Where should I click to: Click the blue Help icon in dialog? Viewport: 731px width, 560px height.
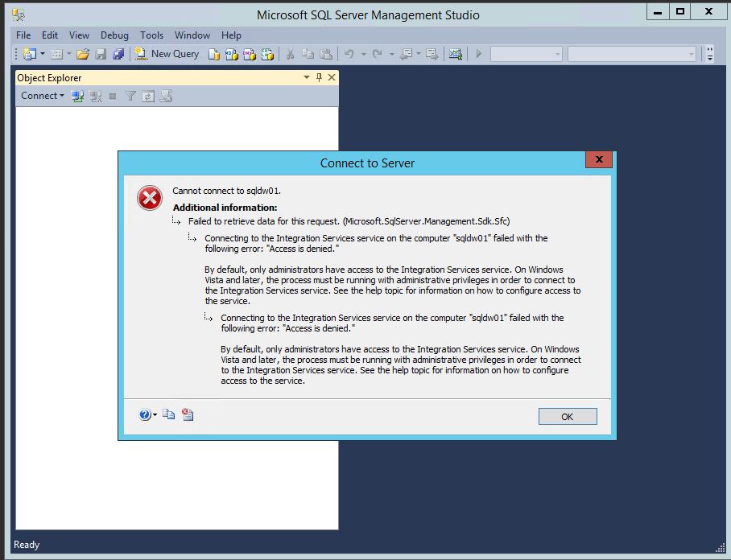point(145,414)
